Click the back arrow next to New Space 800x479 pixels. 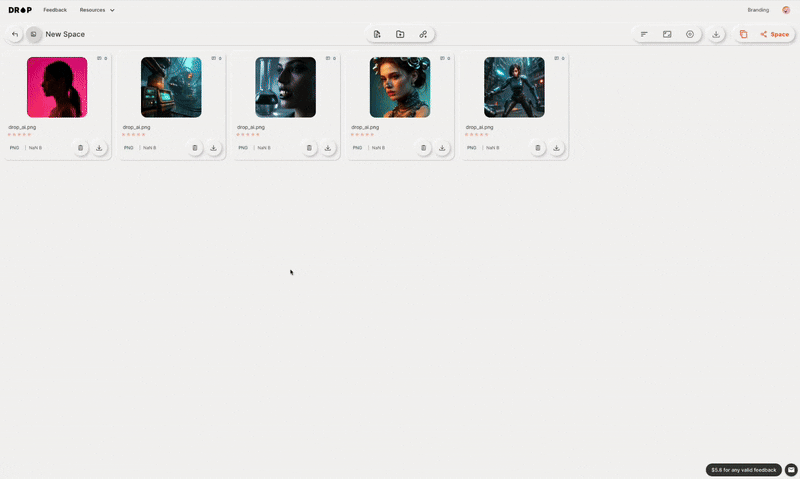(x=15, y=34)
